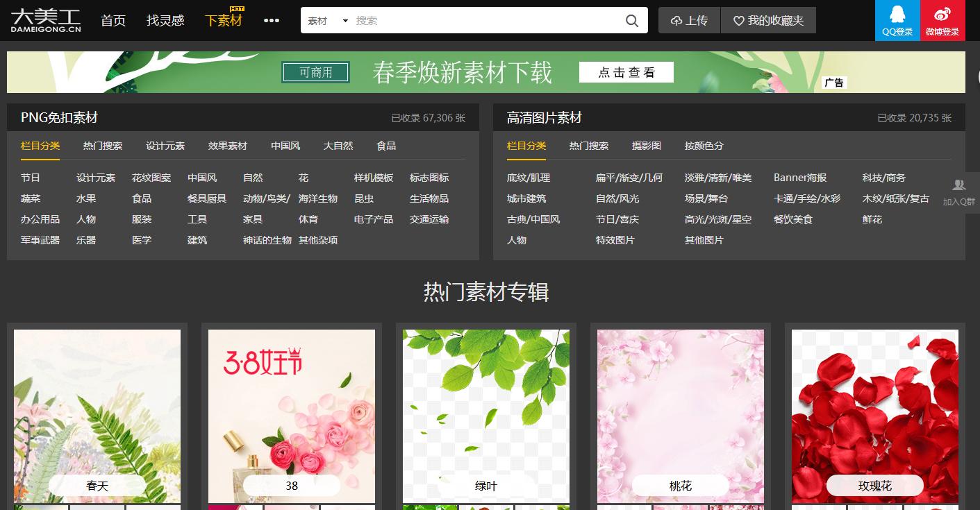Switch to the 摄影图 tab

(647, 146)
